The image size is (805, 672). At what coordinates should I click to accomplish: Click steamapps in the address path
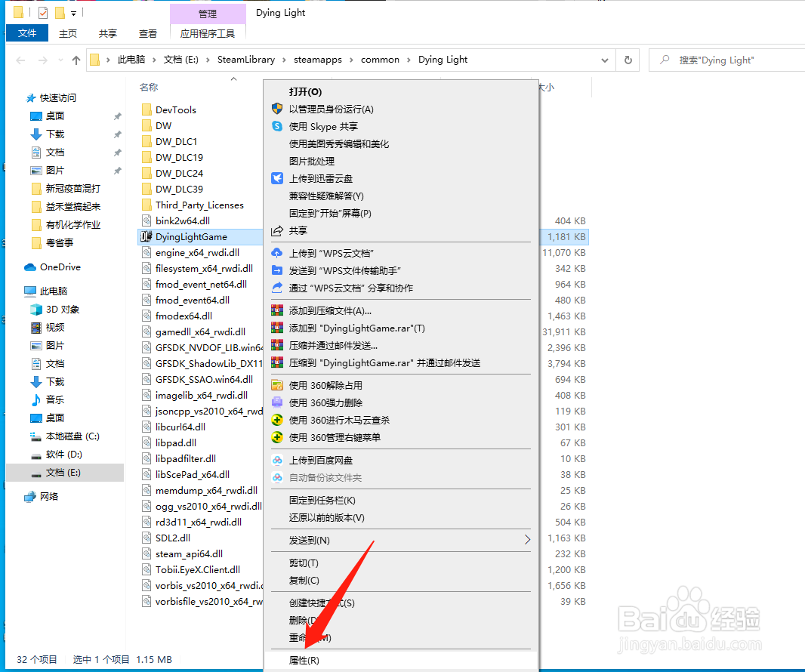tap(318, 60)
